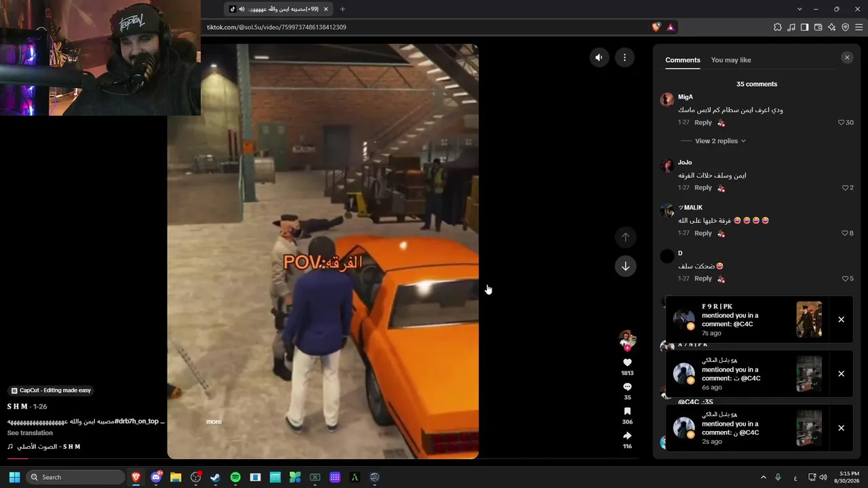The height and width of the screenshot is (488, 868).
Task: Click See translation under the caption
Action: coord(30,433)
